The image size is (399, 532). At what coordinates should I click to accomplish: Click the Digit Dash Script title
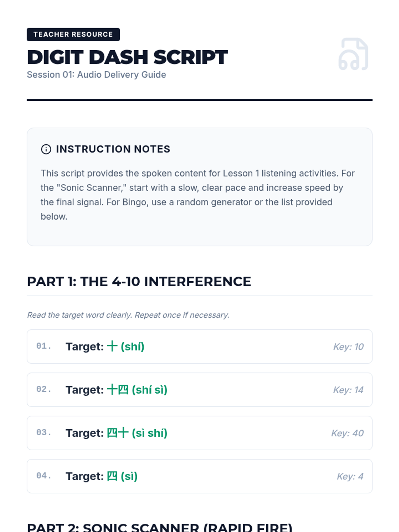click(x=127, y=57)
